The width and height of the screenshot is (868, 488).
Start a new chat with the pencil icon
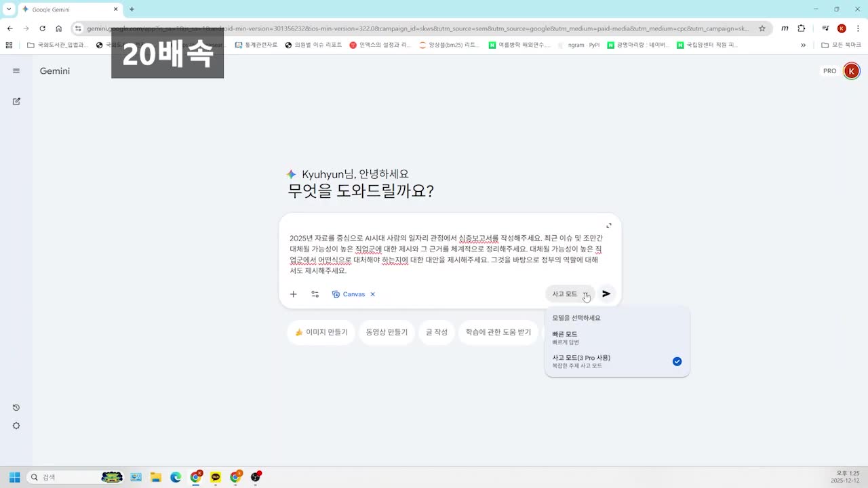16,101
